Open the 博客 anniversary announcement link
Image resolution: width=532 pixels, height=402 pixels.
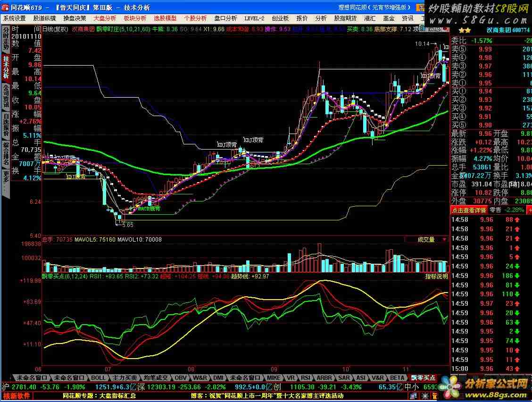(267, 395)
